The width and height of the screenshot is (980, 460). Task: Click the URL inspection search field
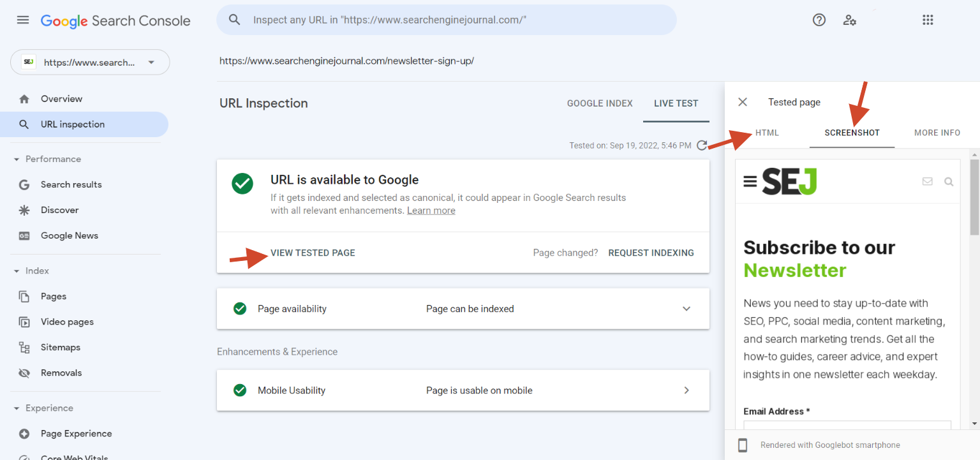tap(447, 20)
